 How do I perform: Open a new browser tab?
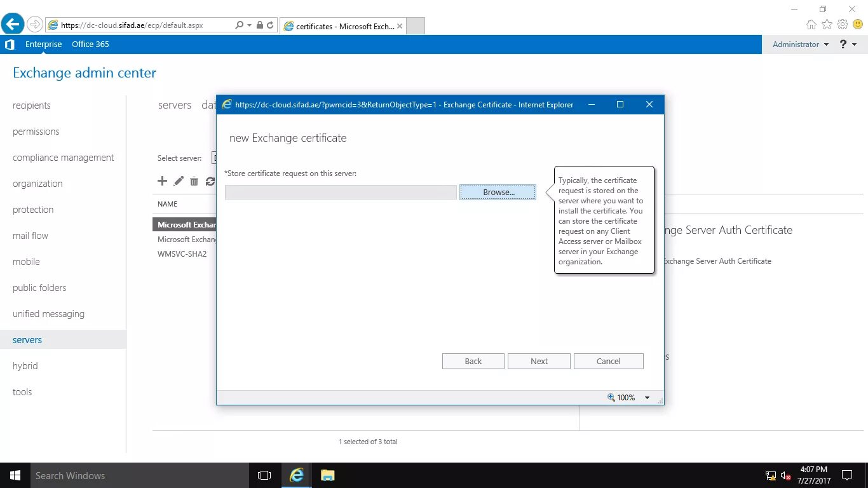pos(415,26)
